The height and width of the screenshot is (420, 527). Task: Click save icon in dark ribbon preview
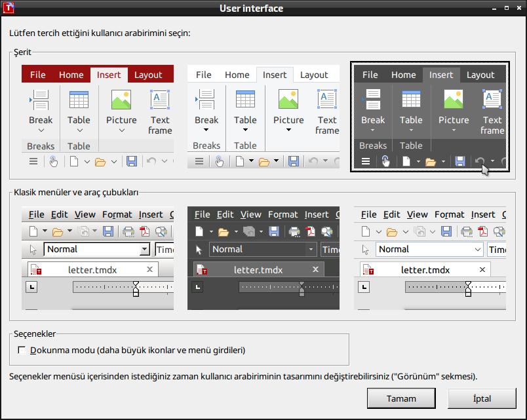click(460, 162)
